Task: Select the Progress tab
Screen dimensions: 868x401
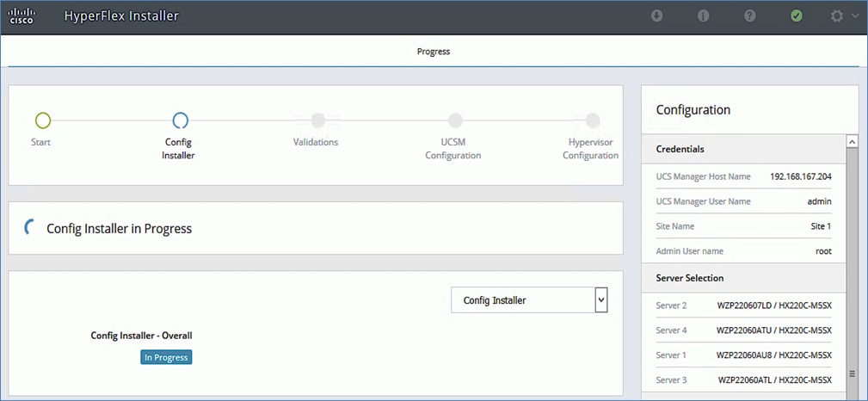Action: pyautogui.click(x=434, y=52)
